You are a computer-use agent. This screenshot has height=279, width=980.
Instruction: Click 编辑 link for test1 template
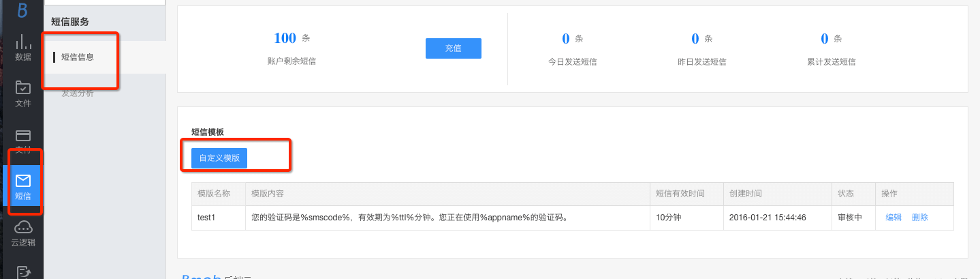click(894, 218)
